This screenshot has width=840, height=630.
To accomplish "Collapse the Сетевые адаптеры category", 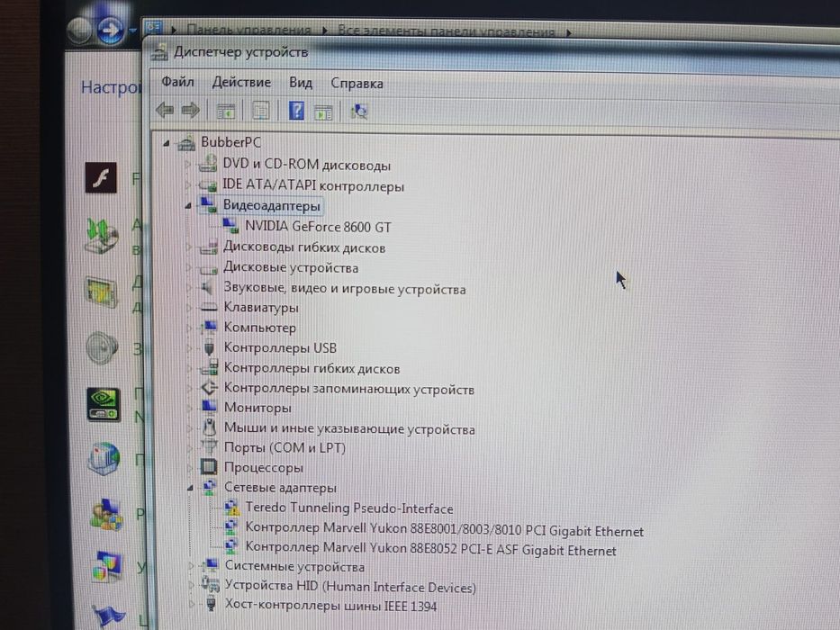I will (x=190, y=488).
